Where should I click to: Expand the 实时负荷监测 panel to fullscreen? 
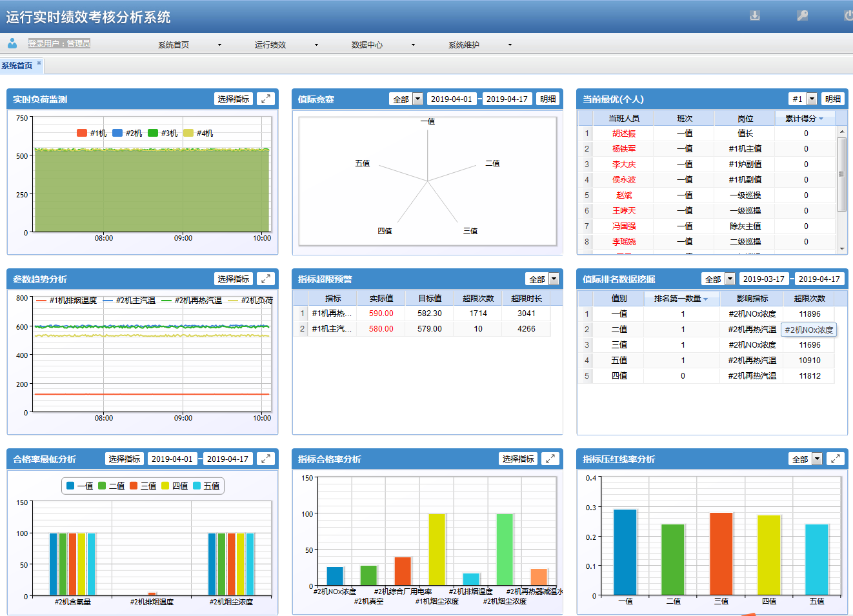(x=266, y=99)
